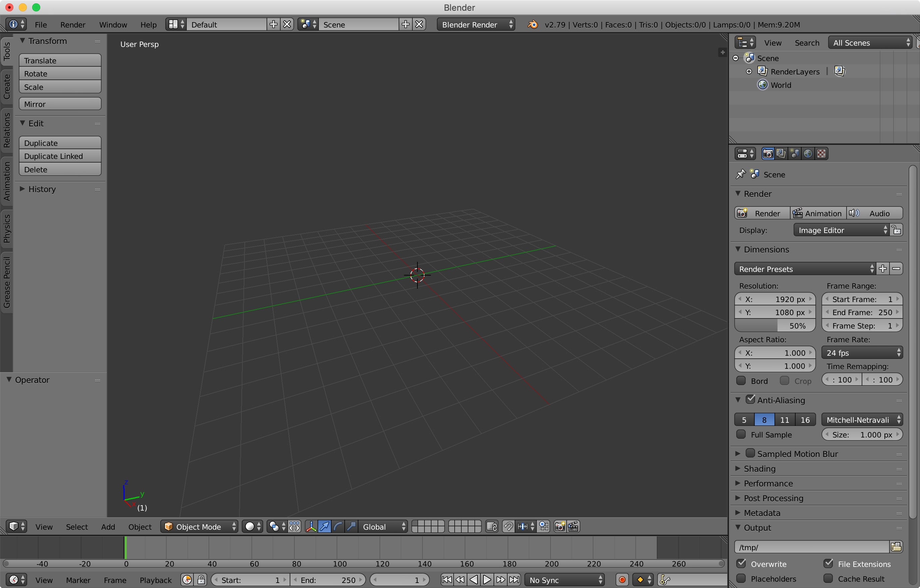
Task: Select the rotate manipulator arc icon
Action: (x=338, y=527)
